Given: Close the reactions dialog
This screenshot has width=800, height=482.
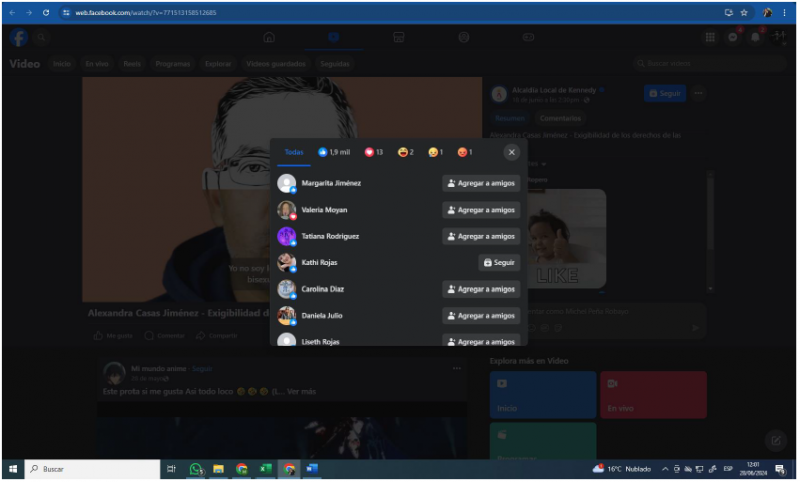Looking at the screenshot, I should tap(512, 153).
